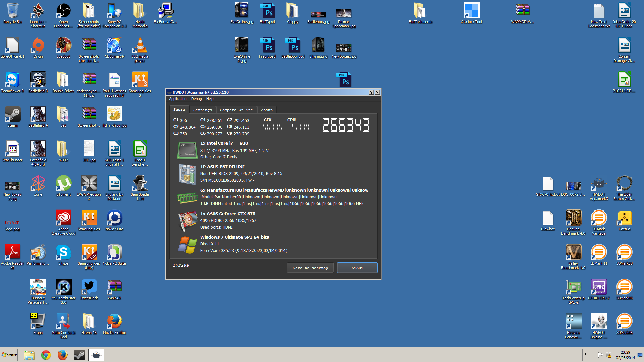Select the Adobe Creative Cloud icon
The image size is (644, 362).
click(x=63, y=222)
